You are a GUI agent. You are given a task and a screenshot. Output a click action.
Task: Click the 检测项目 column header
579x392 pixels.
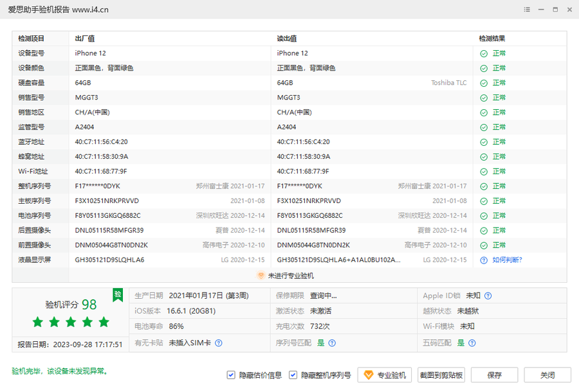[32, 39]
